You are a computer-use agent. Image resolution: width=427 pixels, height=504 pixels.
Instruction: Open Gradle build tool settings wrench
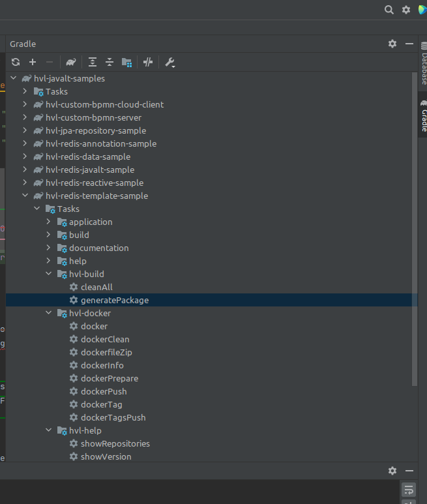point(169,63)
